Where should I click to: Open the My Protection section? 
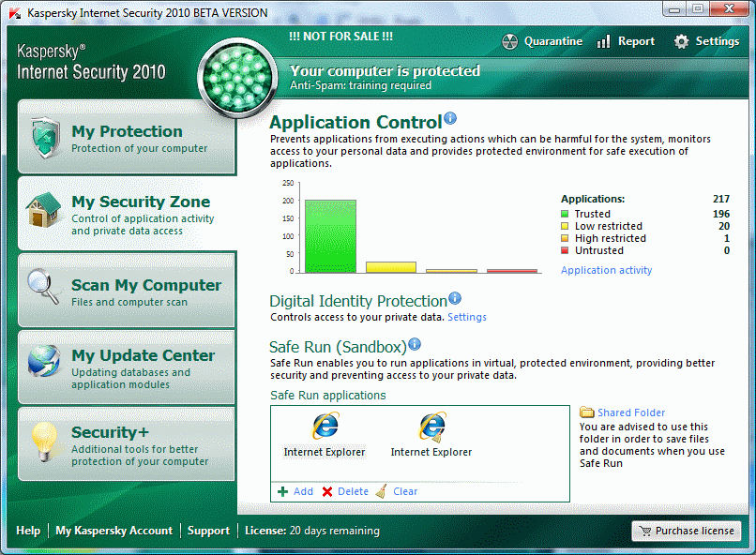tap(127, 137)
